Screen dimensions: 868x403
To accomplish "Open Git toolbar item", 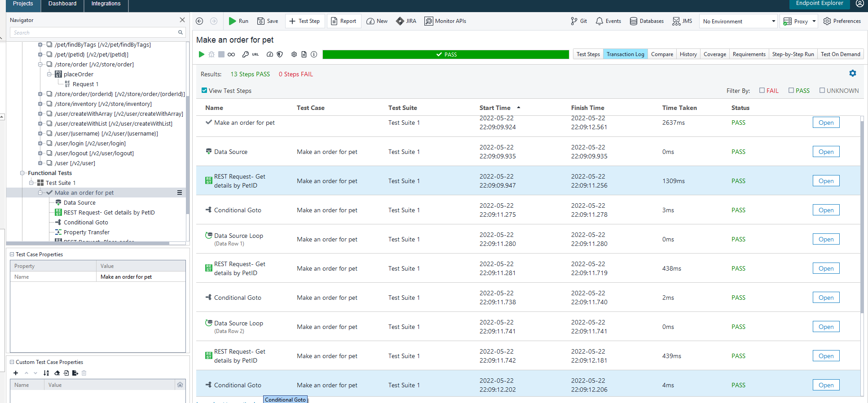I will coord(579,21).
